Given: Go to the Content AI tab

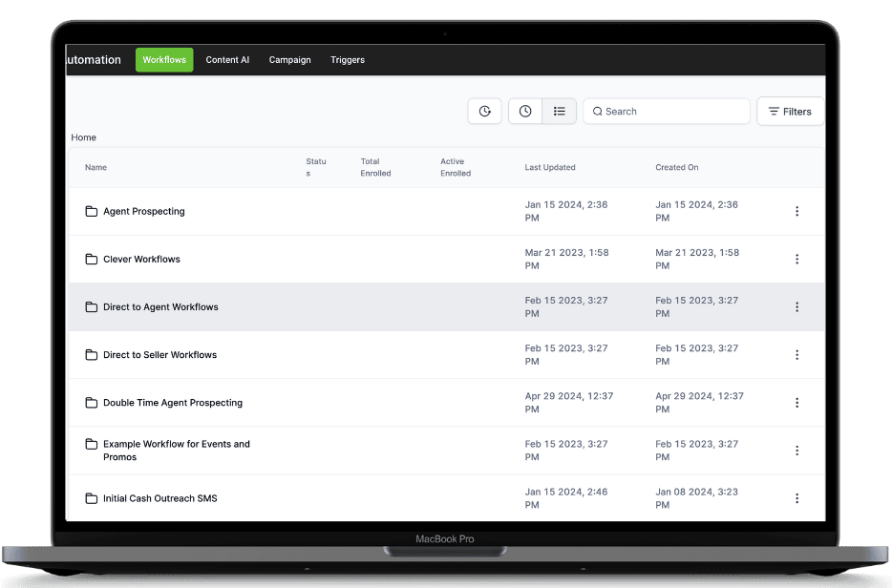Looking at the screenshot, I should [x=227, y=60].
